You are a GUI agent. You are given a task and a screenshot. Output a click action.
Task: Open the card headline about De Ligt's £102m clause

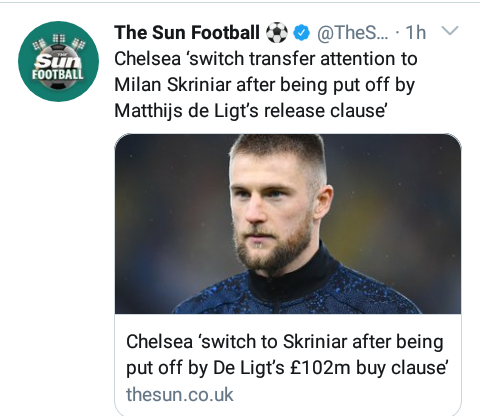click(287, 355)
